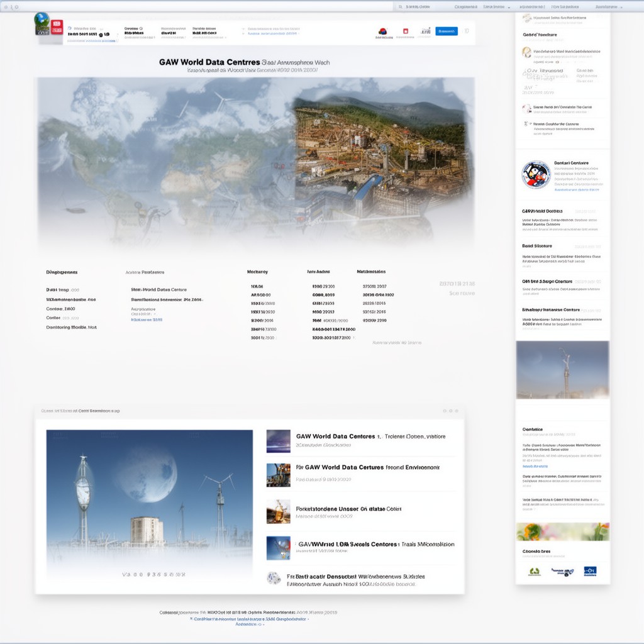Click the 'Cbonsíle bres' sidebar heading
This screenshot has height=644, width=644.
(536, 551)
